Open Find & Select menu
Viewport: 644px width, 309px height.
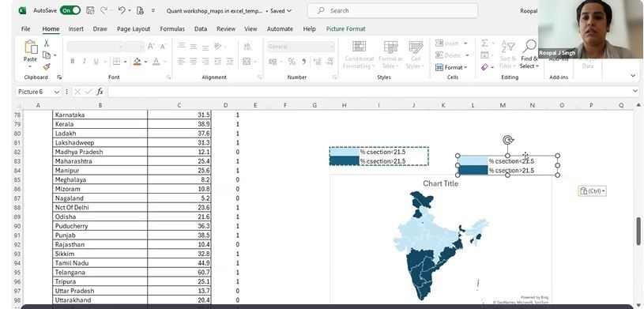pyautogui.click(x=529, y=55)
